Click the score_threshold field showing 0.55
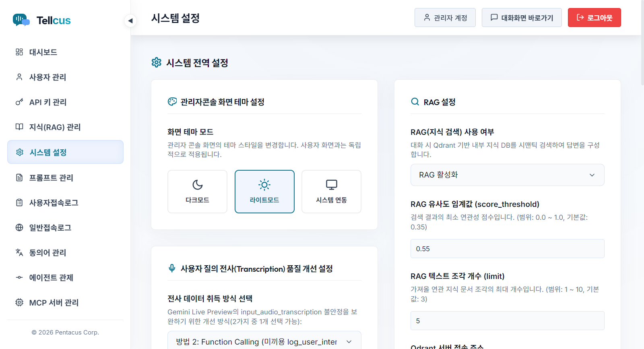This screenshot has height=349, width=644. pos(507,249)
